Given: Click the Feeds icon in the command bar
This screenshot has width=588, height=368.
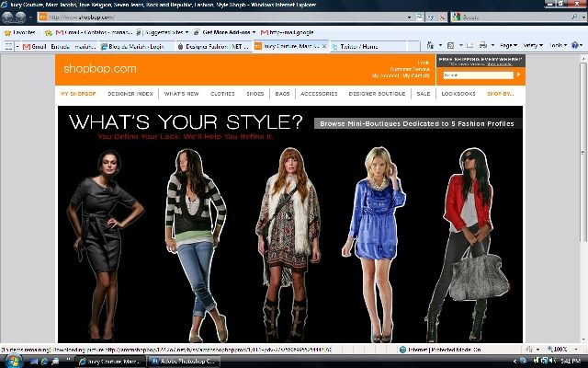Looking at the screenshot, I should (x=451, y=45).
